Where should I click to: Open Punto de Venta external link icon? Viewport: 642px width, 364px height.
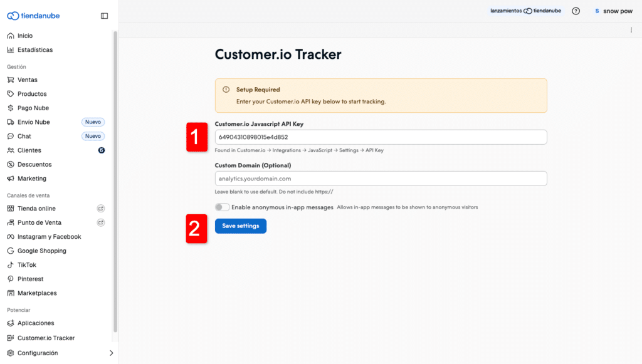coord(101,222)
